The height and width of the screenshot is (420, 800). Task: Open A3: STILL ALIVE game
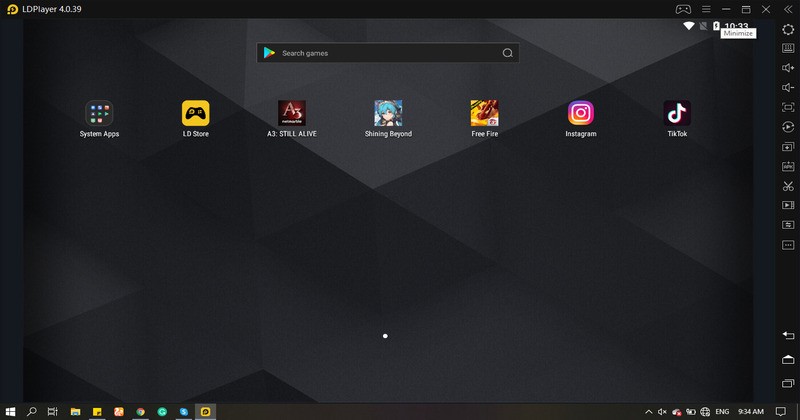point(291,113)
